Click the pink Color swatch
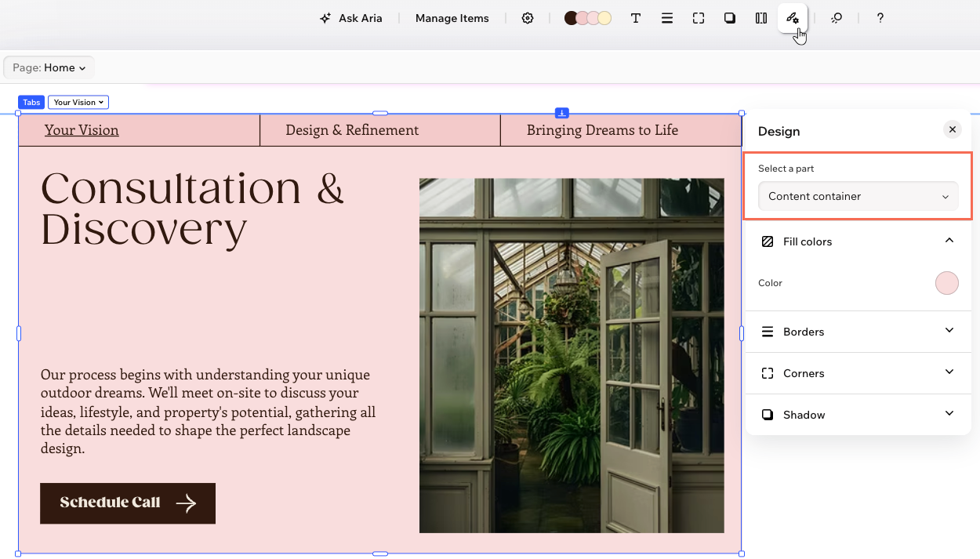Image resolution: width=980 pixels, height=559 pixels. (947, 283)
